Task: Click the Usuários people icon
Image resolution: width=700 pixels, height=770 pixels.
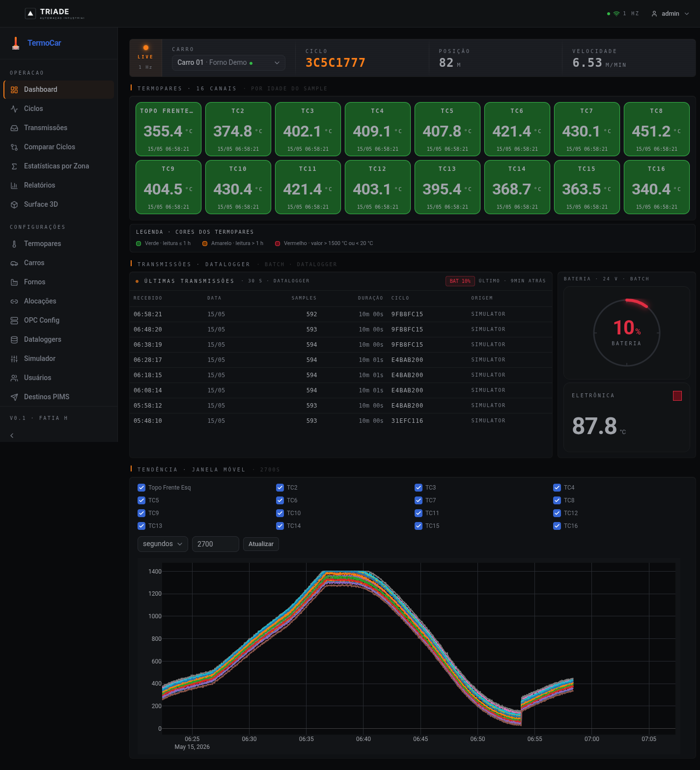Action: click(x=14, y=378)
